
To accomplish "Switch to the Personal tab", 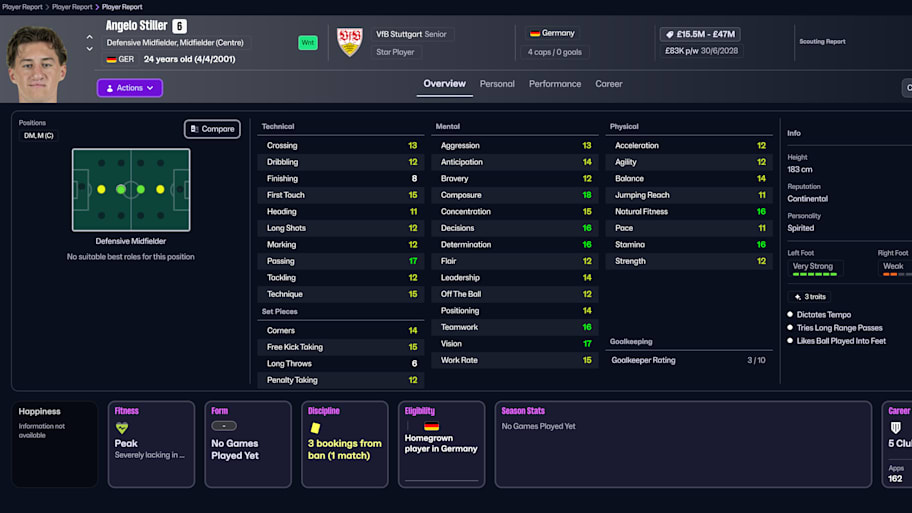I will click(x=497, y=84).
